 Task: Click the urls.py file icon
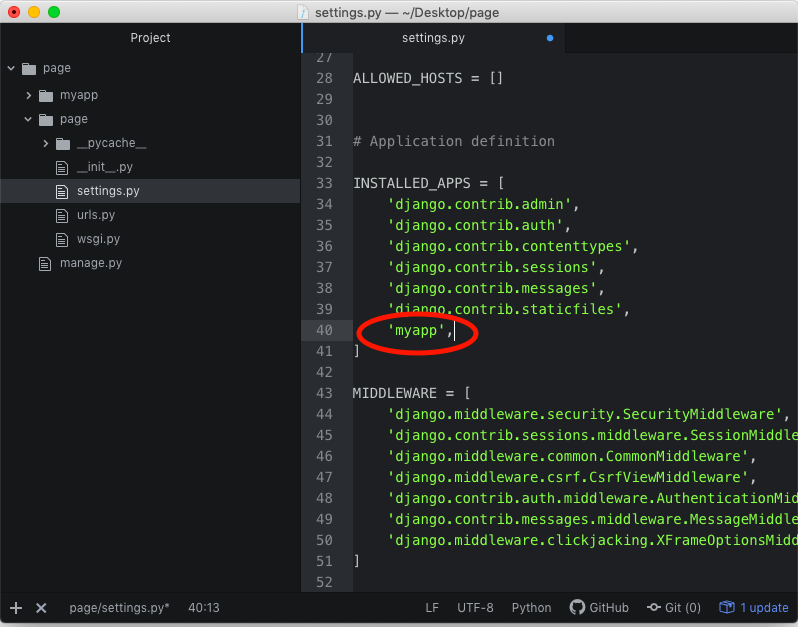(x=62, y=215)
